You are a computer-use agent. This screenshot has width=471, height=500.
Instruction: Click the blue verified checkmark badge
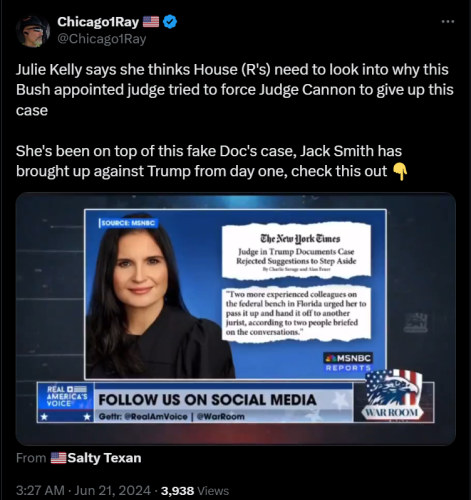point(171,22)
